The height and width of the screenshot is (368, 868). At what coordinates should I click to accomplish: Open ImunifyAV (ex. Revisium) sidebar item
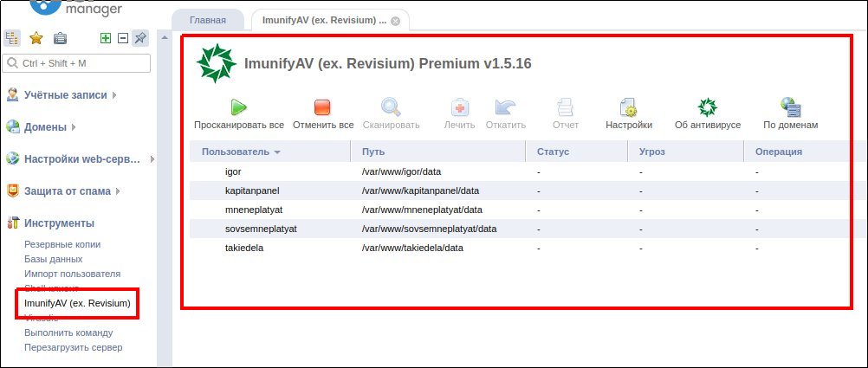tap(77, 303)
